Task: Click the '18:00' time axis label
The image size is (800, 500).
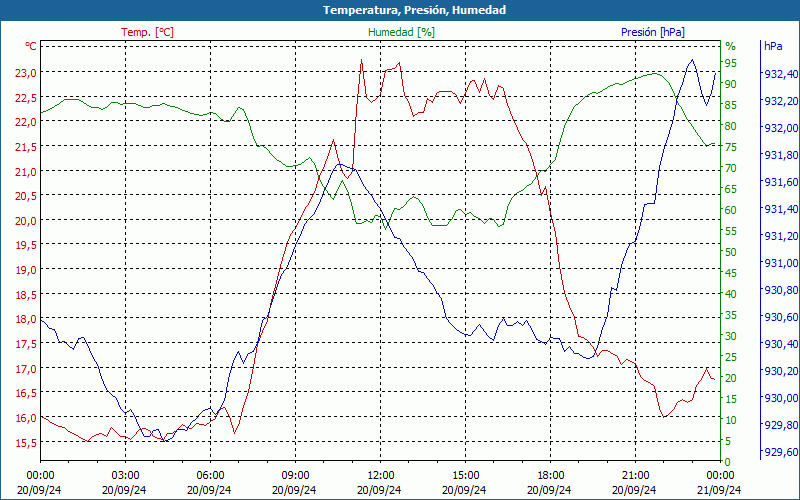Action: pyautogui.click(x=550, y=476)
